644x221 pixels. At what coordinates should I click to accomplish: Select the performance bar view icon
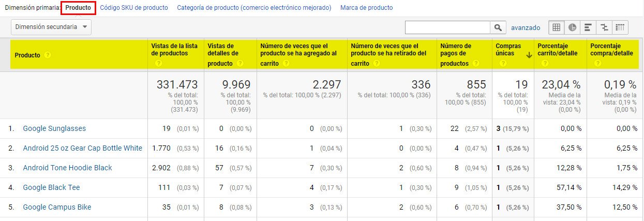tap(588, 27)
